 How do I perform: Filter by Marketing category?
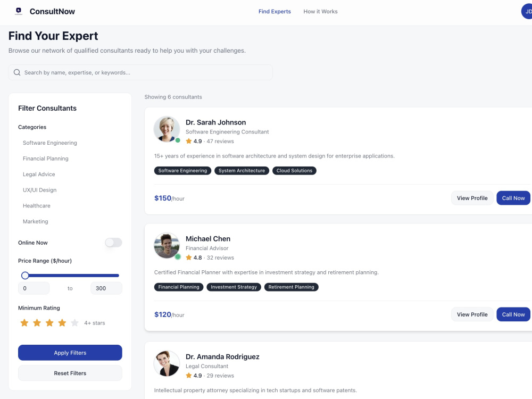click(x=35, y=221)
